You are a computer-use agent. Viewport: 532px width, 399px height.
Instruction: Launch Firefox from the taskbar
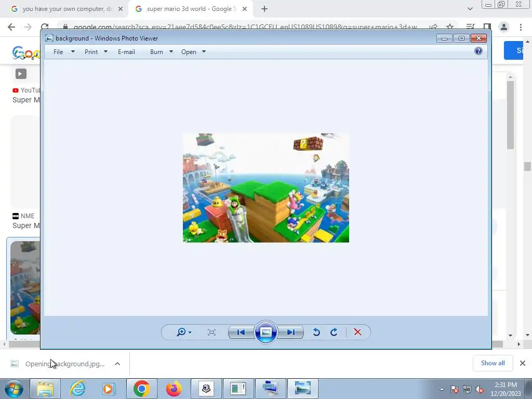coord(174,389)
